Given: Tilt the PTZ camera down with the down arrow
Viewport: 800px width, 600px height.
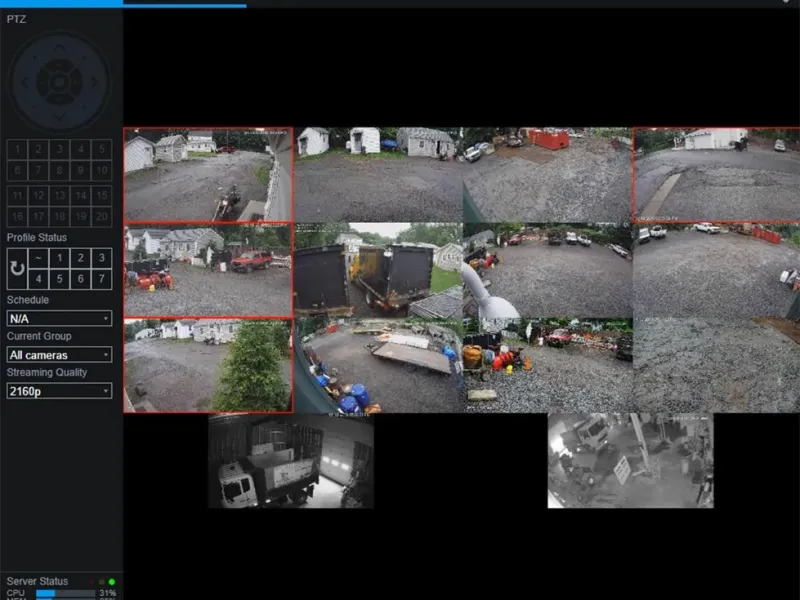Looking at the screenshot, I should 60,116.
